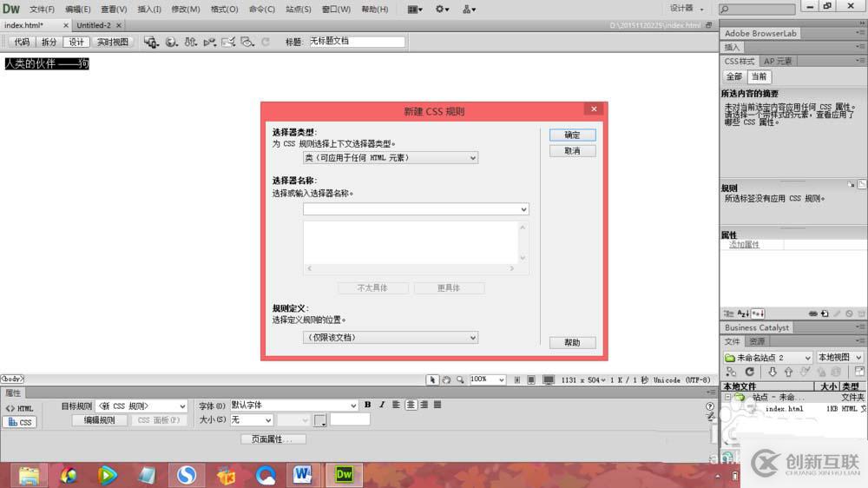Align text center in Properties panel
Image resolution: width=868 pixels, height=488 pixels.
click(411, 405)
